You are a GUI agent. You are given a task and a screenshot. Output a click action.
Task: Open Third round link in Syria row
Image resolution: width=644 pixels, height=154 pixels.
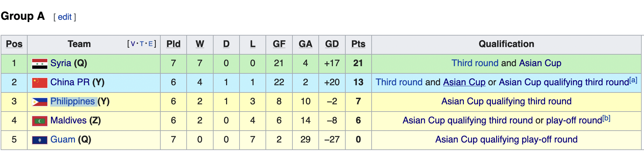(x=474, y=63)
